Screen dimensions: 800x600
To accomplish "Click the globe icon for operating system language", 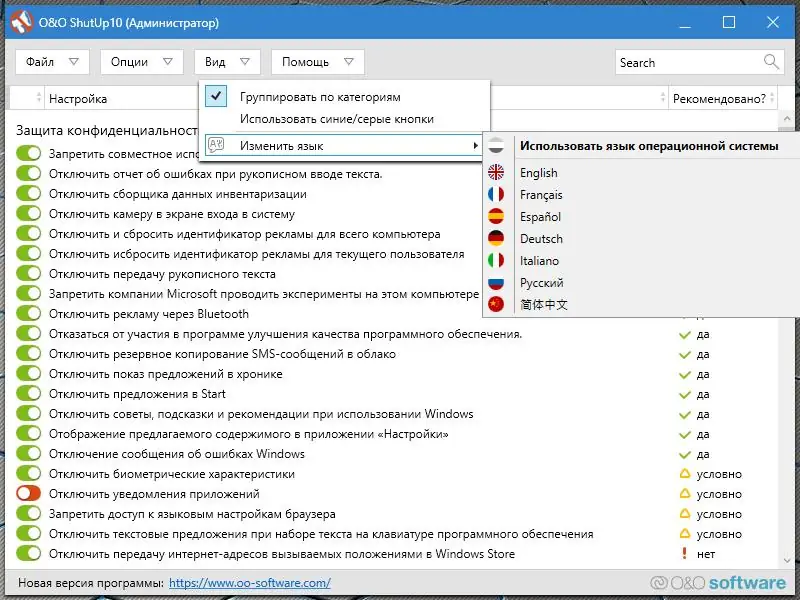I will coord(495,144).
